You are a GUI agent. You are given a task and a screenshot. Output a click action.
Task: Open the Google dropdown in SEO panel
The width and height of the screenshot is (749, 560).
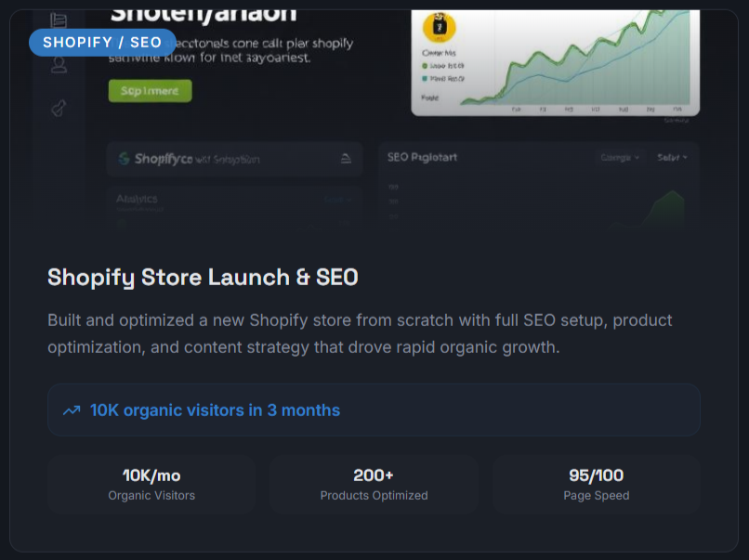(620, 158)
